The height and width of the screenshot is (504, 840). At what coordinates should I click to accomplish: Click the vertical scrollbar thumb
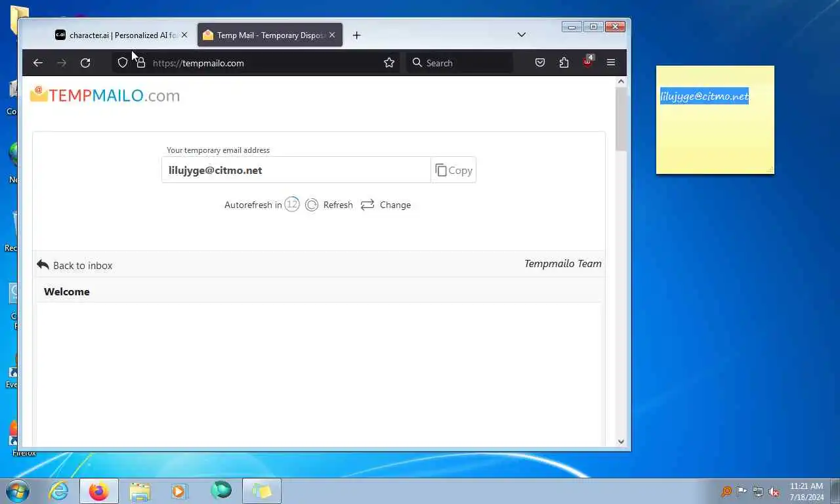[621, 119]
